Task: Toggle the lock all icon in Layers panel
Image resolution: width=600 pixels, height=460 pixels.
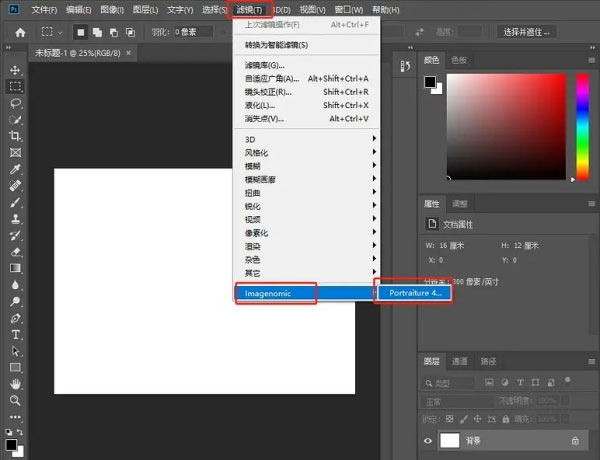Action: tap(503, 417)
